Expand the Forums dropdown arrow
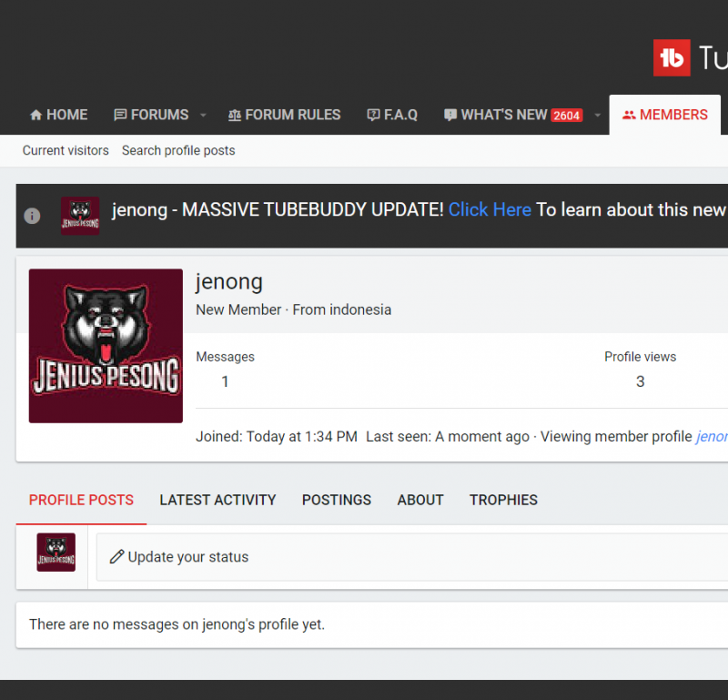The height and width of the screenshot is (700, 728). click(x=203, y=116)
